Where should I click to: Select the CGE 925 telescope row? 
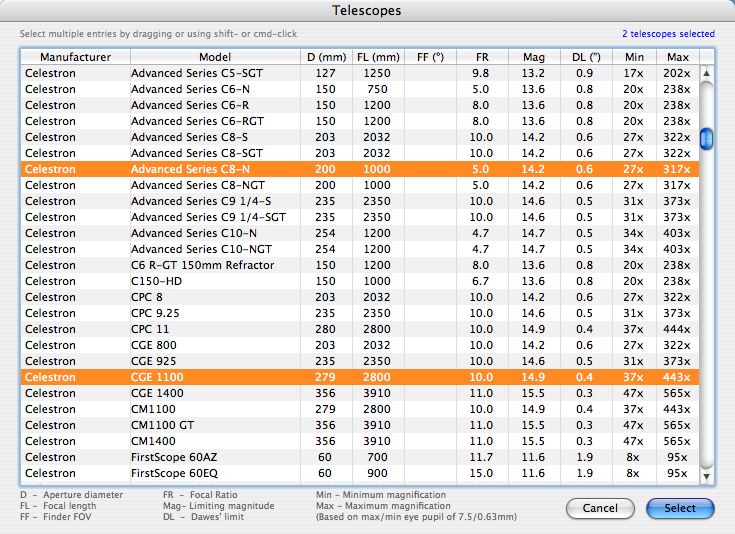360,361
